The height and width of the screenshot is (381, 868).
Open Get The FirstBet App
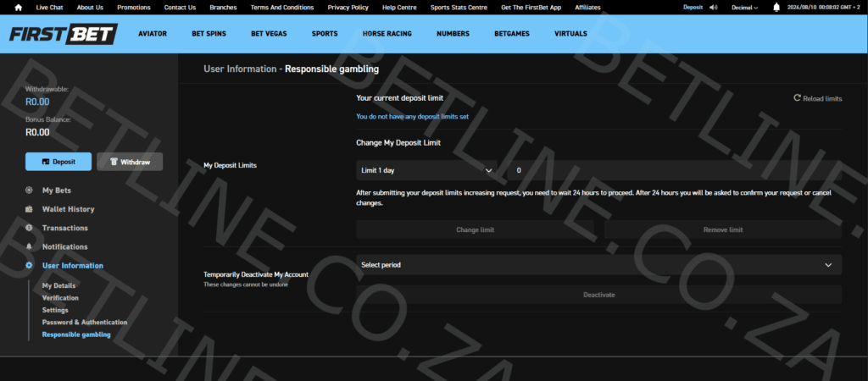(531, 7)
